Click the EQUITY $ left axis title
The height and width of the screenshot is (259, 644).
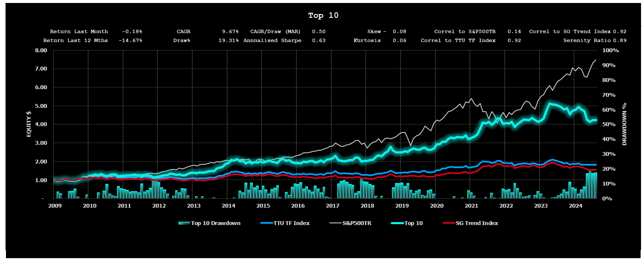29,124
